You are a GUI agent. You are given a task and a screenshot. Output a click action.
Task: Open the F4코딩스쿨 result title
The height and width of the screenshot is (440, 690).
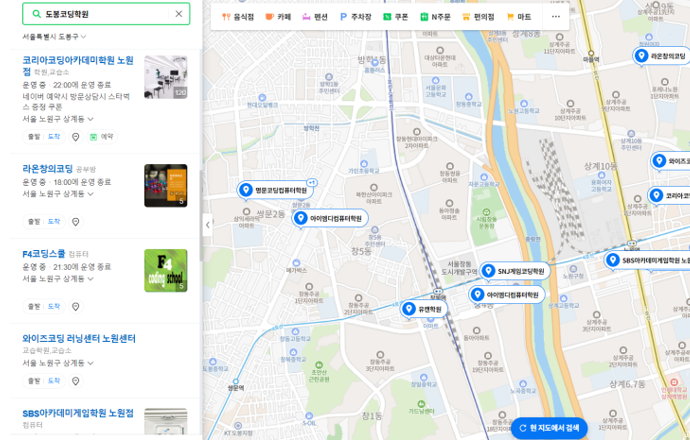[x=44, y=254]
